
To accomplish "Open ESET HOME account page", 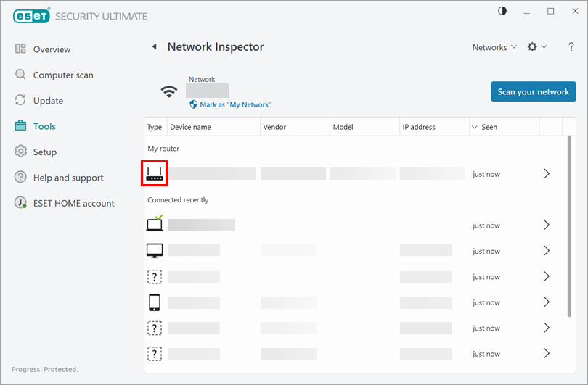I will pyautogui.click(x=73, y=203).
